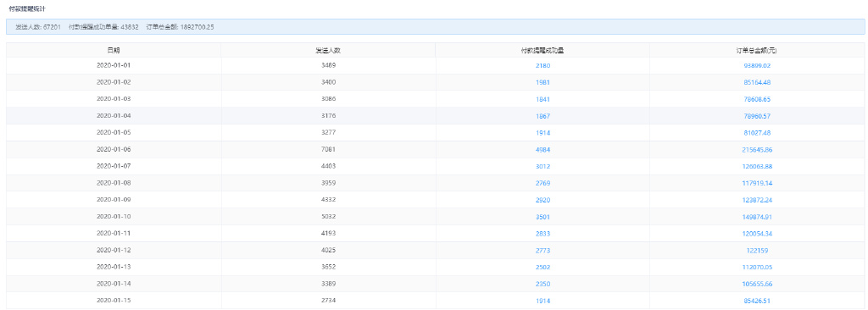
Task: Click the success count link 2769
Action: (x=542, y=183)
